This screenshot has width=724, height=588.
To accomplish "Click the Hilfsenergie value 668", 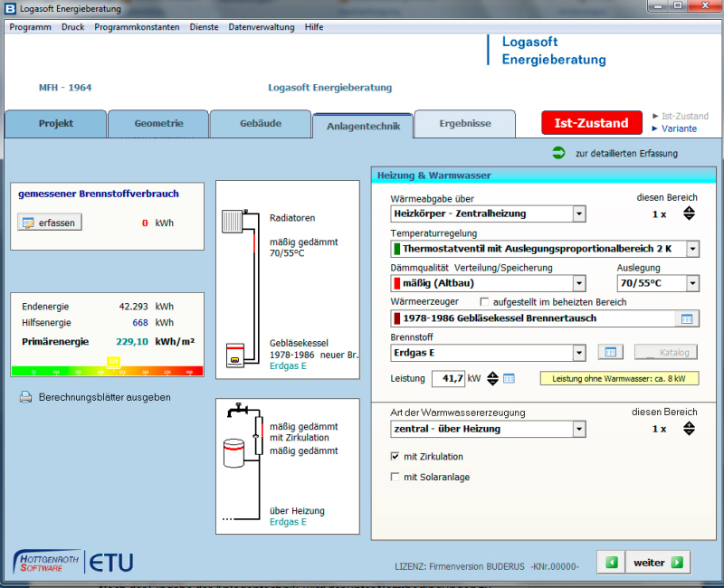I will tap(140, 323).
